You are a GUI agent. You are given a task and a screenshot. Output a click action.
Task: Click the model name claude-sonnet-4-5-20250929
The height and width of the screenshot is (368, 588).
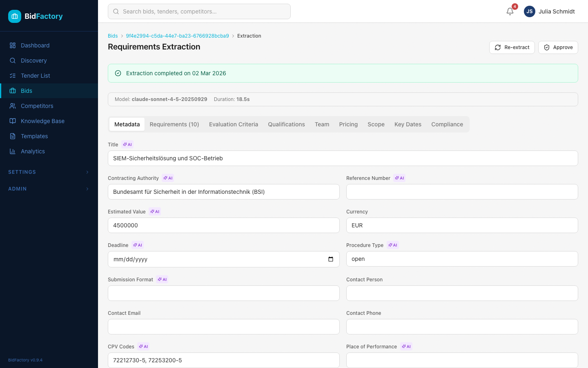point(169,99)
